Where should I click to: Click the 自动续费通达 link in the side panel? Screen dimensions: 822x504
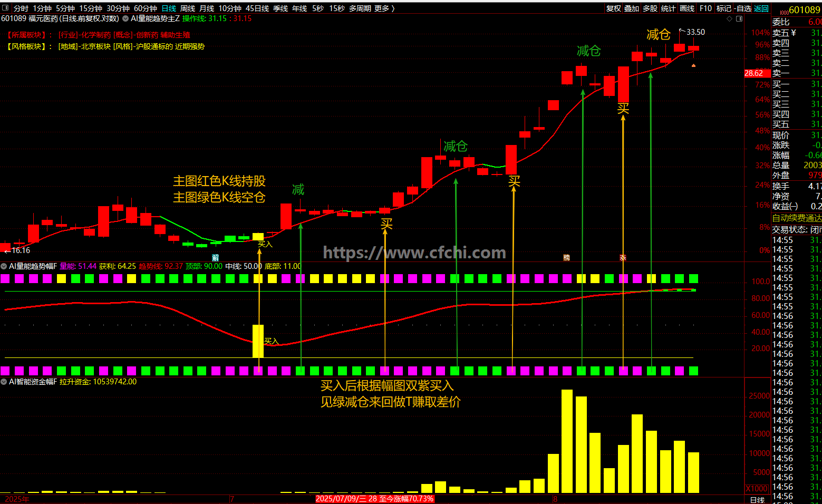pos(797,218)
